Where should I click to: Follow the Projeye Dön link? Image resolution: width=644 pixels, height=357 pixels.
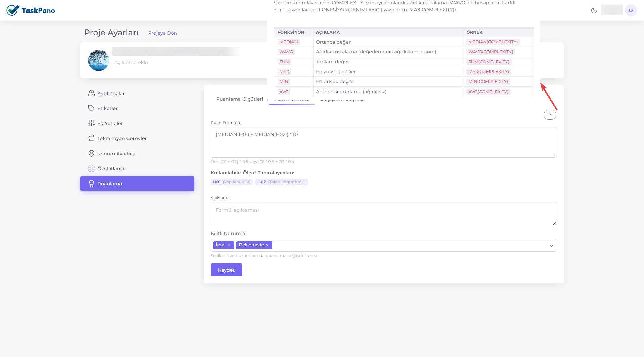162,33
